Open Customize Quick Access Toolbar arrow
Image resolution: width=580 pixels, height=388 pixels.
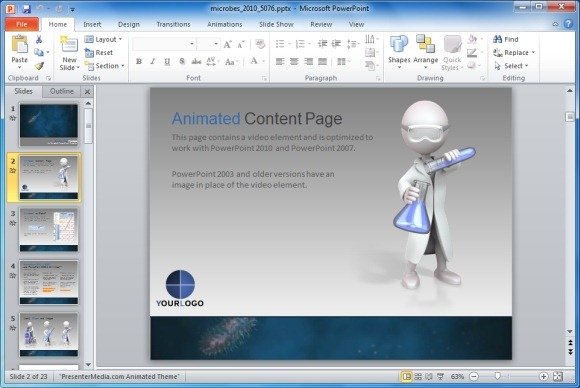[72, 9]
